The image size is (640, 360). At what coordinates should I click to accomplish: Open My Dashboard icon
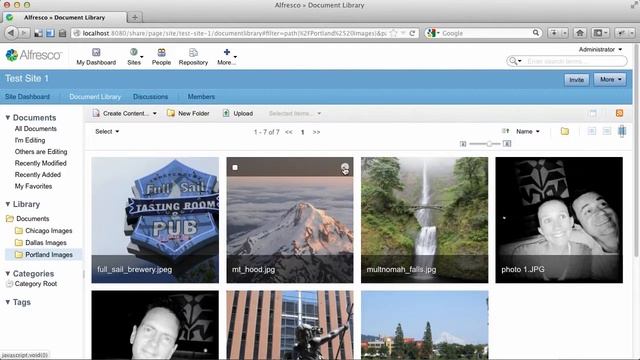[x=96, y=52]
